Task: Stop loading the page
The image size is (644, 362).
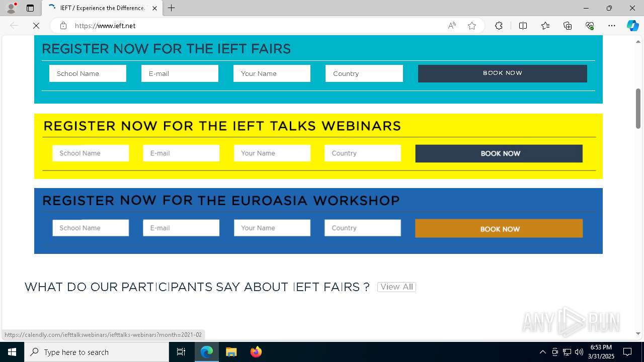Action: (x=36, y=26)
